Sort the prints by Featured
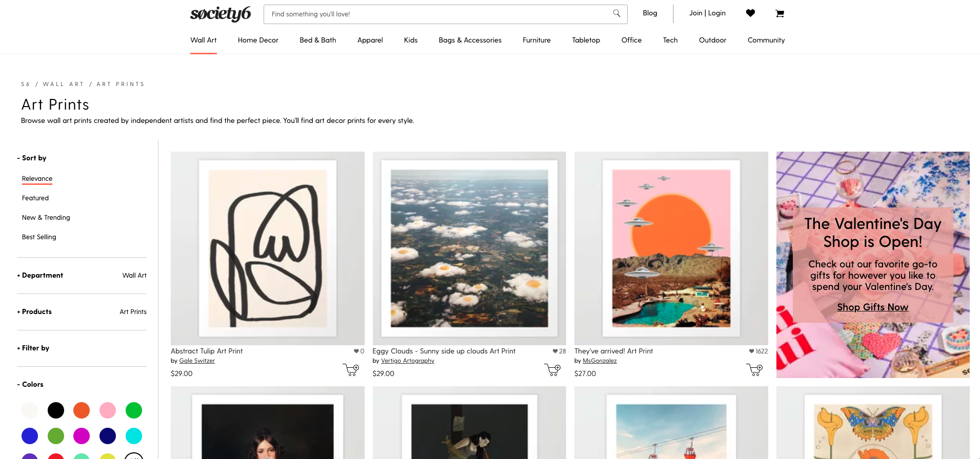The height and width of the screenshot is (459, 980). [35, 198]
